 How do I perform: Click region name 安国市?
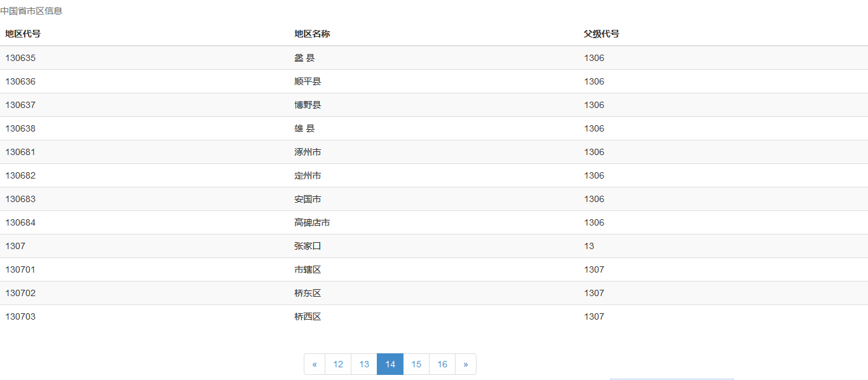[x=308, y=199]
